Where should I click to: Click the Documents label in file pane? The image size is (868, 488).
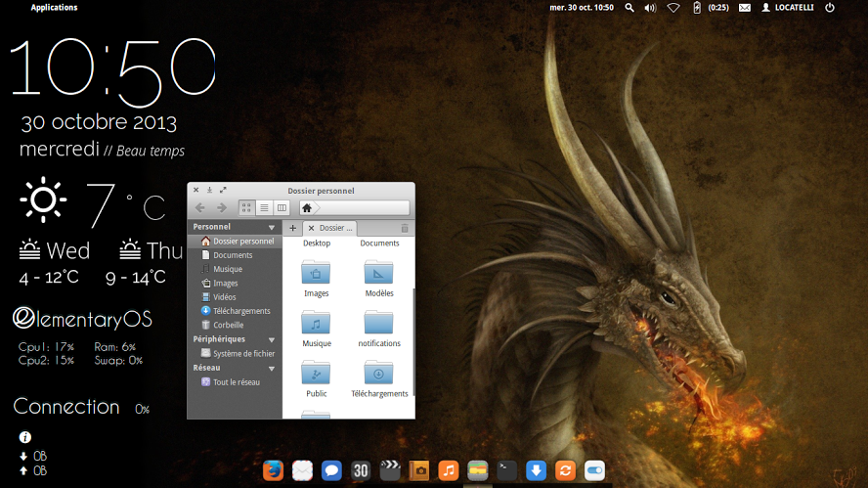click(379, 244)
